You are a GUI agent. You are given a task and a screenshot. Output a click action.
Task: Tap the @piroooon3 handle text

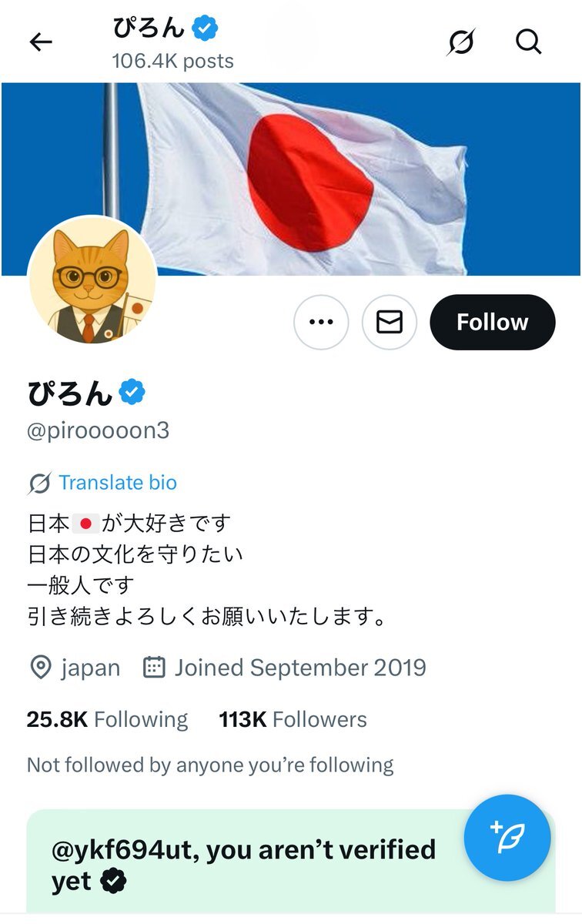[x=98, y=430]
